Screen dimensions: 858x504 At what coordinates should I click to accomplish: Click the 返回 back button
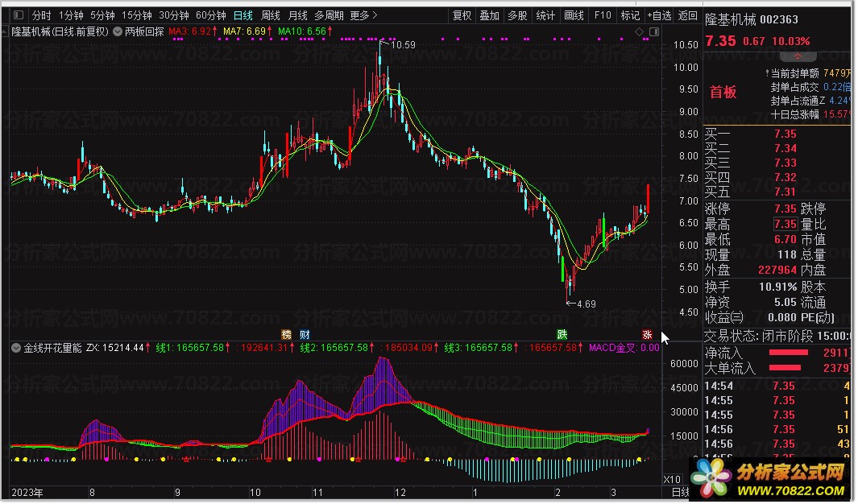click(688, 15)
